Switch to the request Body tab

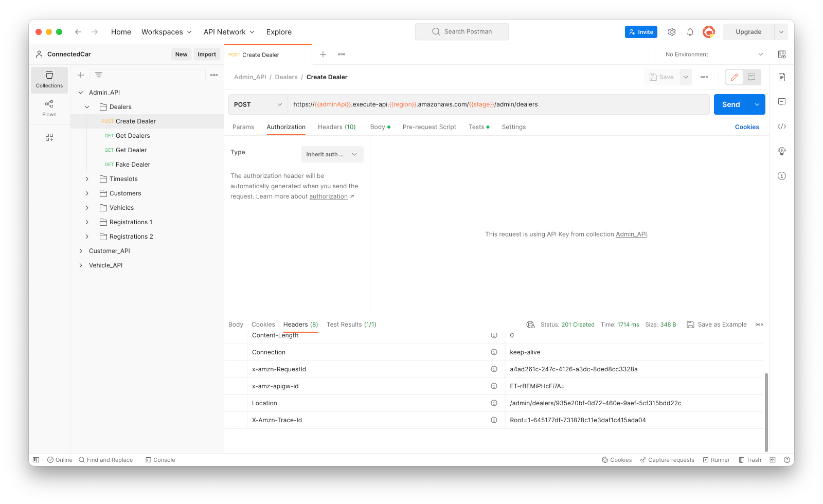click(380, 127)
